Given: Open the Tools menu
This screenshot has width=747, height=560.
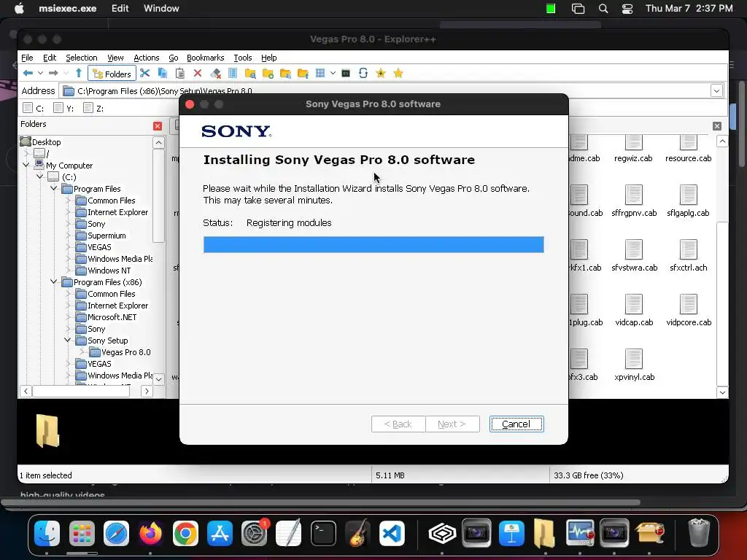Looking at the screenshot, I should point(242,58).
